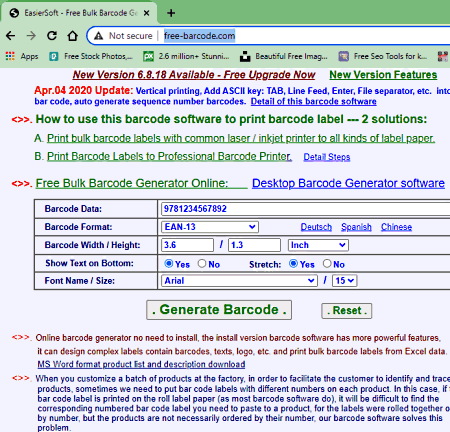Open the Inch unit dropdown
This screenshot has height=432, width=450.
coord(318,245)
